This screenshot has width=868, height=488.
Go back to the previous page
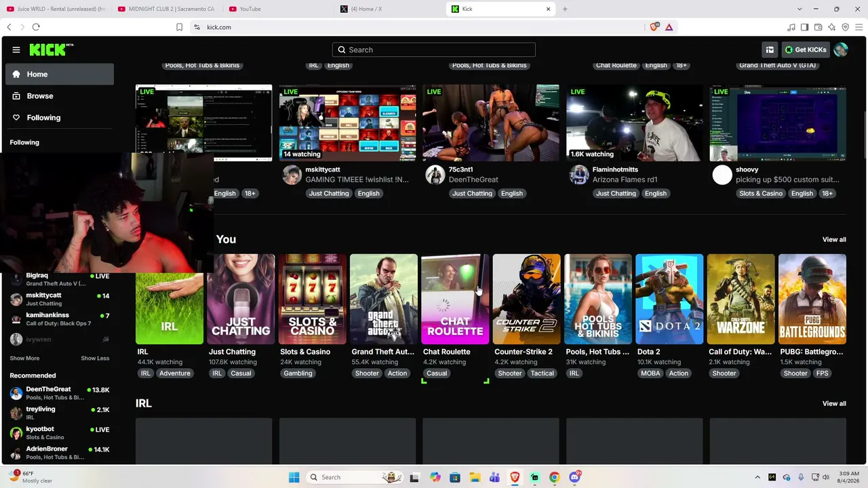(x=9, y=27)
